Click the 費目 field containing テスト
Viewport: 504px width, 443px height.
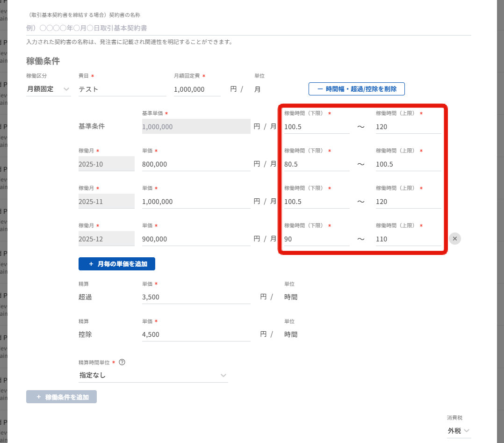click(122, 89)
